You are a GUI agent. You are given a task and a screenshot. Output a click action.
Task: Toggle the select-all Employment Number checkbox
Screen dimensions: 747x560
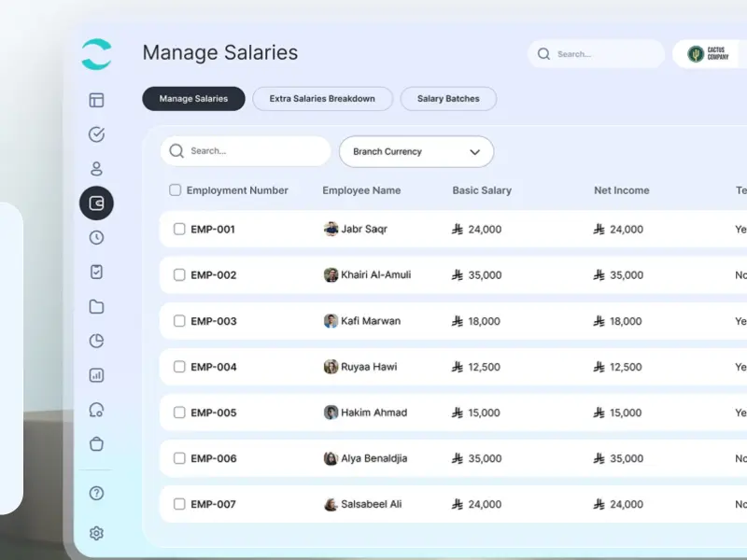point(175,190)
